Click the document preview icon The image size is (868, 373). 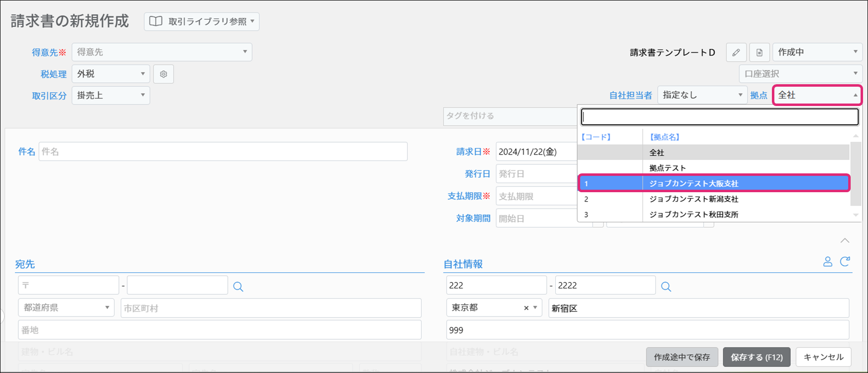759,52
